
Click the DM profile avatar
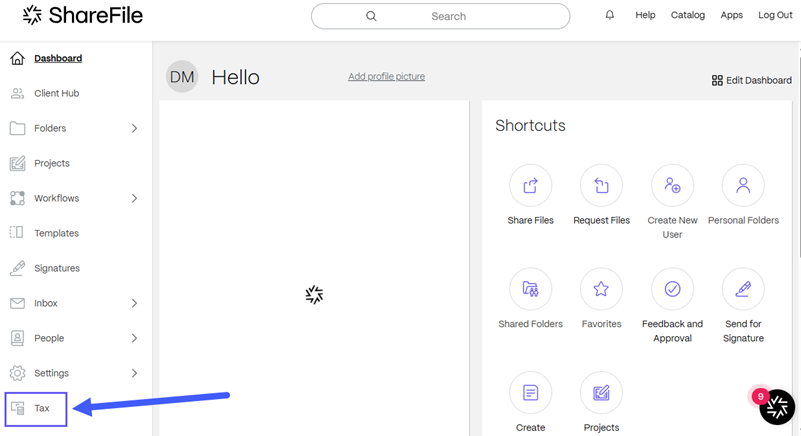[182, 77]
